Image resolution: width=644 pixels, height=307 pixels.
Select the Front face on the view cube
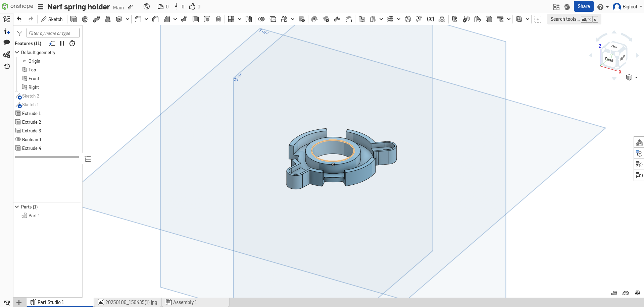coord(609,60)
